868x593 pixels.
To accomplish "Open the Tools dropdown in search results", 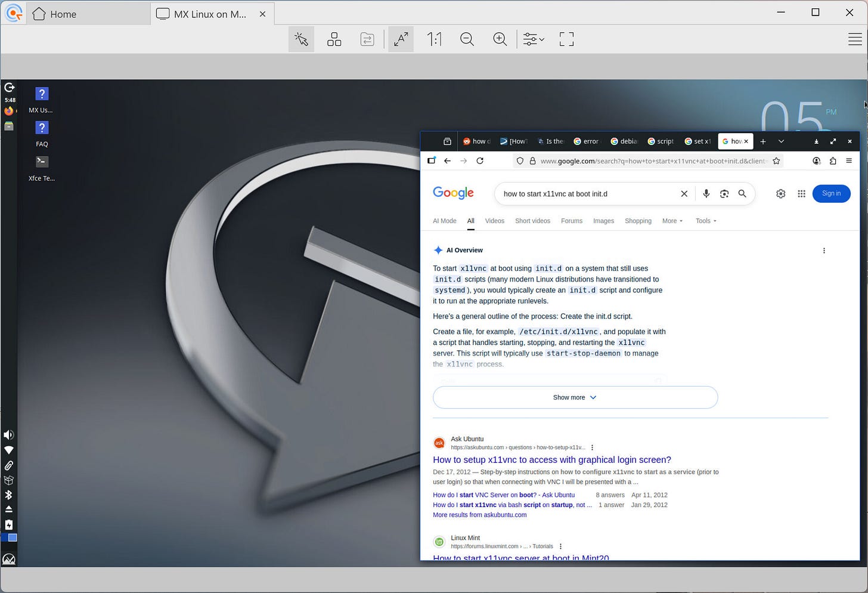I will [705, 221].
